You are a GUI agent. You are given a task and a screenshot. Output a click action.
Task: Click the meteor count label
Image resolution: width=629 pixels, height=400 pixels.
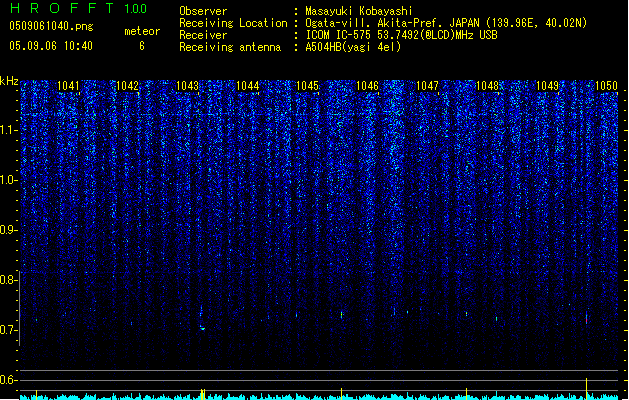[x=142, y=31]
